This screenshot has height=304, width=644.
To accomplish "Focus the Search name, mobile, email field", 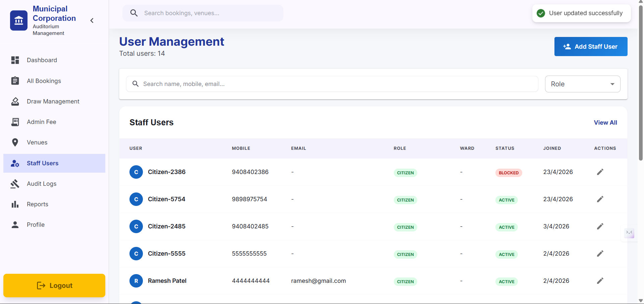I will click(x=332, y=84).
